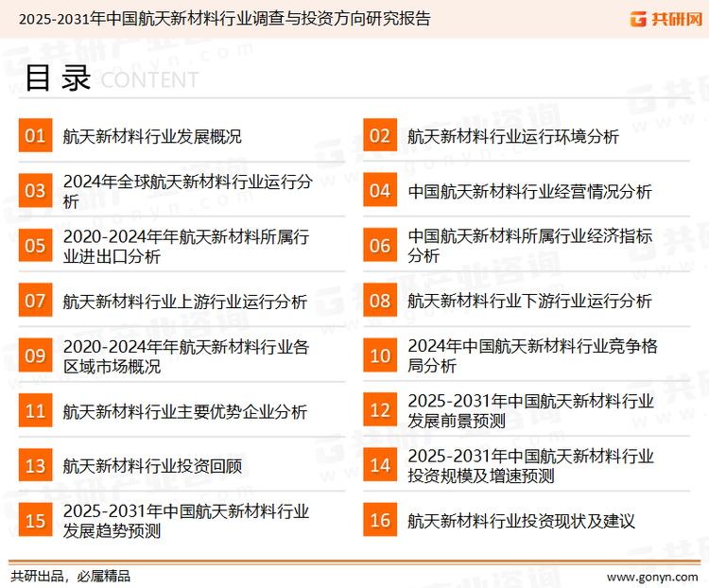Open chapter 中国航天新材料行业经营情况分析
Viewport: 709px width, 588px height.
pyautogui.click(x=529, y=191)
